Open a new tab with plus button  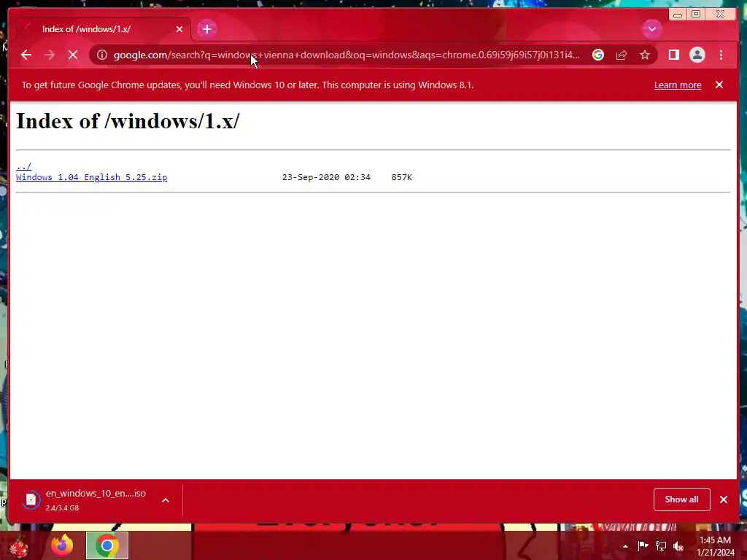click(x=206, y=29)
